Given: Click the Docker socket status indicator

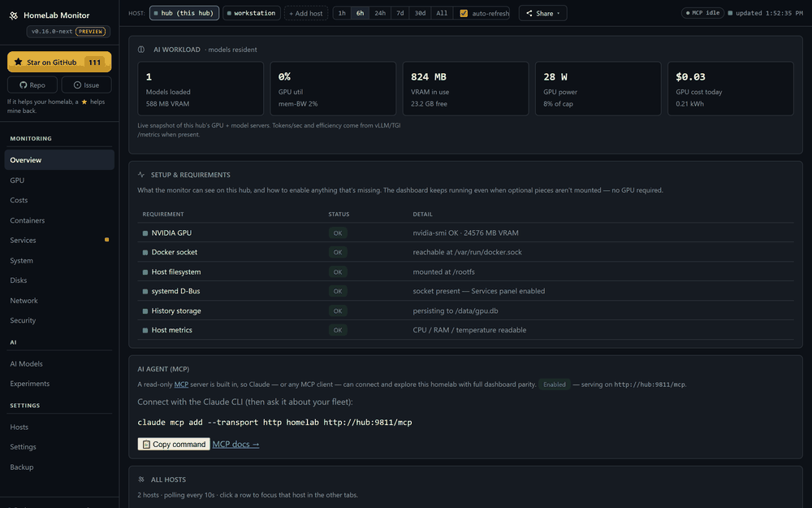Looking at the screenshot, I should (145, 253).
